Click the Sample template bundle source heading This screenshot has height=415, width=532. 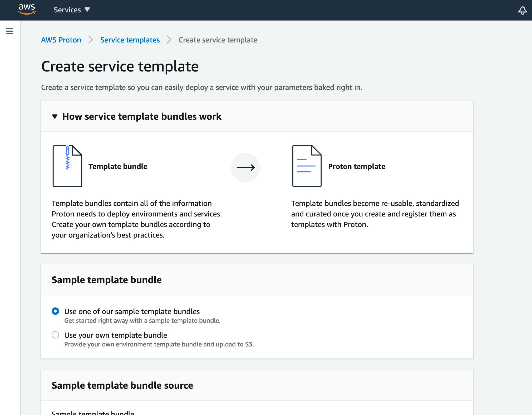pyautogui.click(x=122, y=385)
